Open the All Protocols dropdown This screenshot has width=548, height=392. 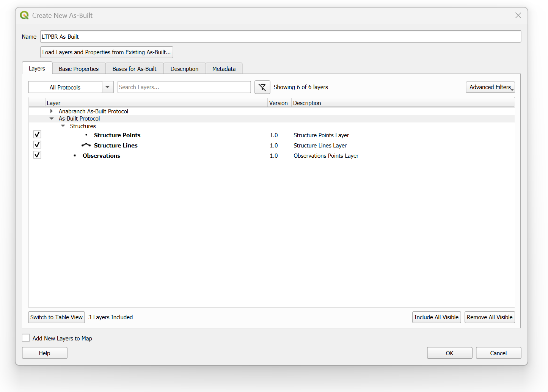click(108, 87)
